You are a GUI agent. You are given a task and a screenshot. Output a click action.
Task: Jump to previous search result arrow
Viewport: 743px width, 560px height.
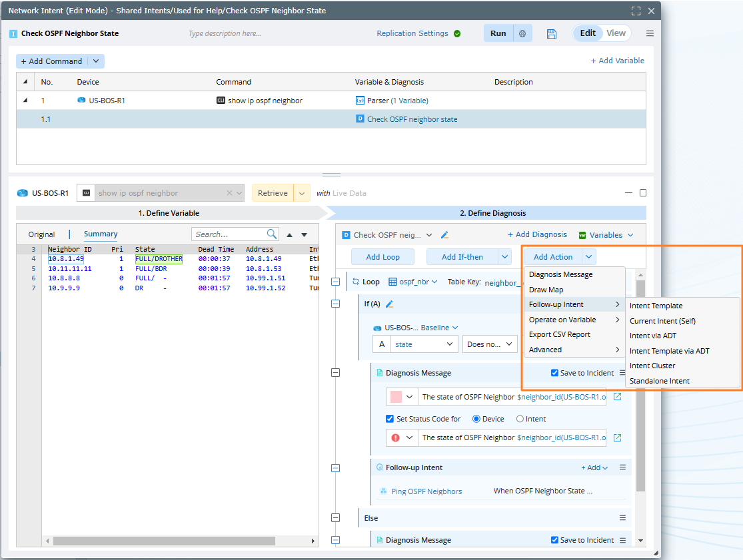(x=289, y=234)
